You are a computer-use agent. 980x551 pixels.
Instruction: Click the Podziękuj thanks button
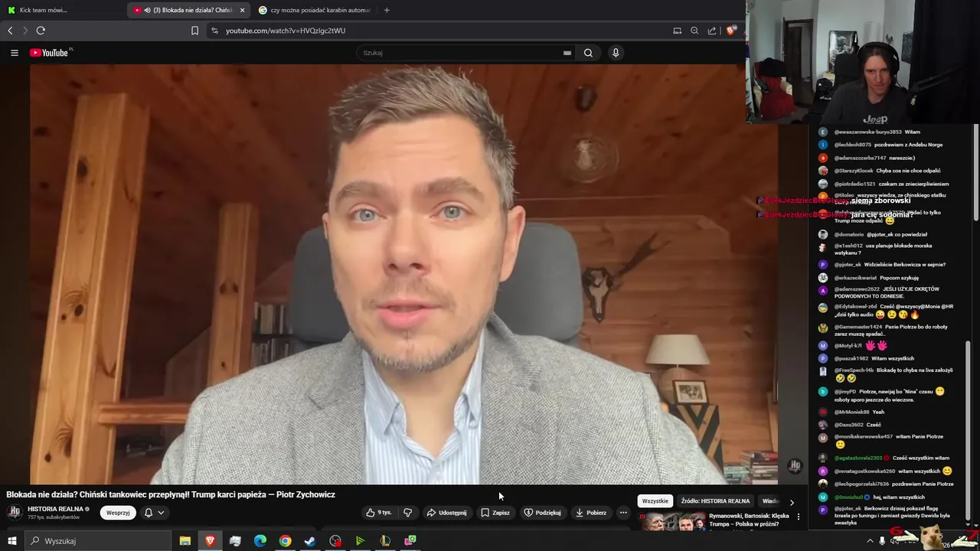pos(542,513)
